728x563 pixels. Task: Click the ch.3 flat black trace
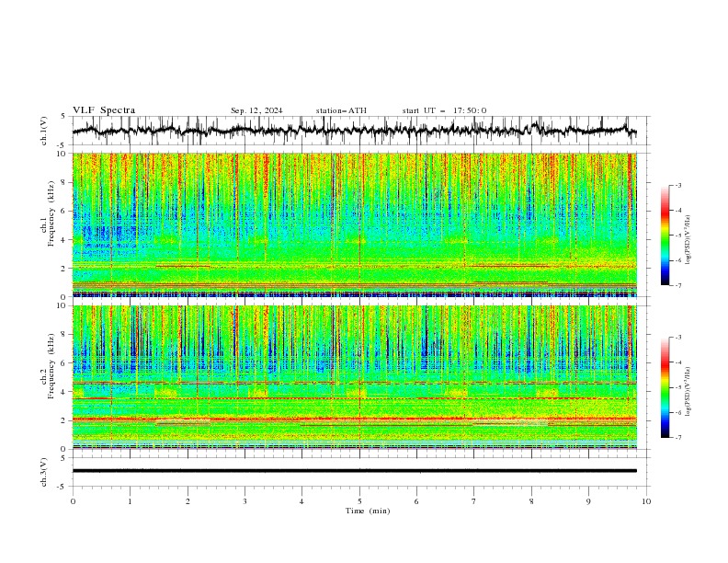click(355, 471)
